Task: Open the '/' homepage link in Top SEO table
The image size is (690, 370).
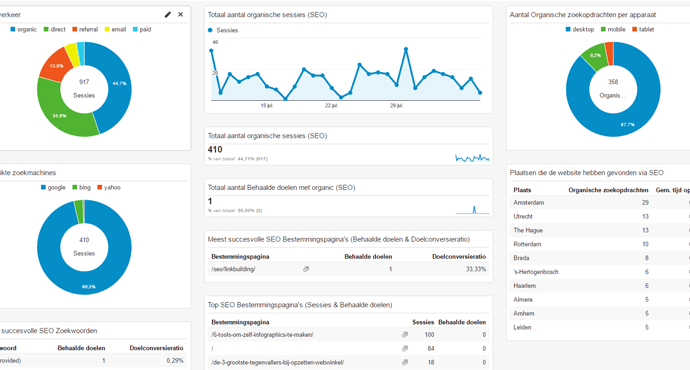Action: point(213,348)
